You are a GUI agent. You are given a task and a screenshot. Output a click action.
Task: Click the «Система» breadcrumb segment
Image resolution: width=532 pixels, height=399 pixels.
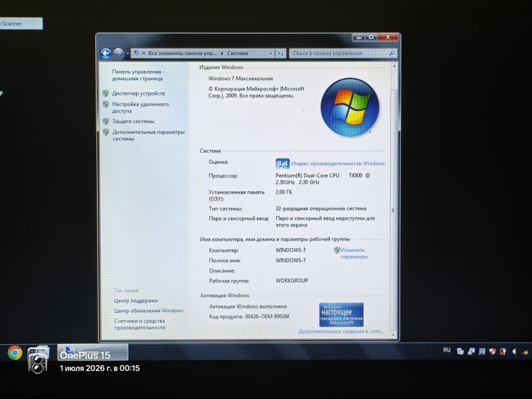pyautogui.click(x=238, y=53)
